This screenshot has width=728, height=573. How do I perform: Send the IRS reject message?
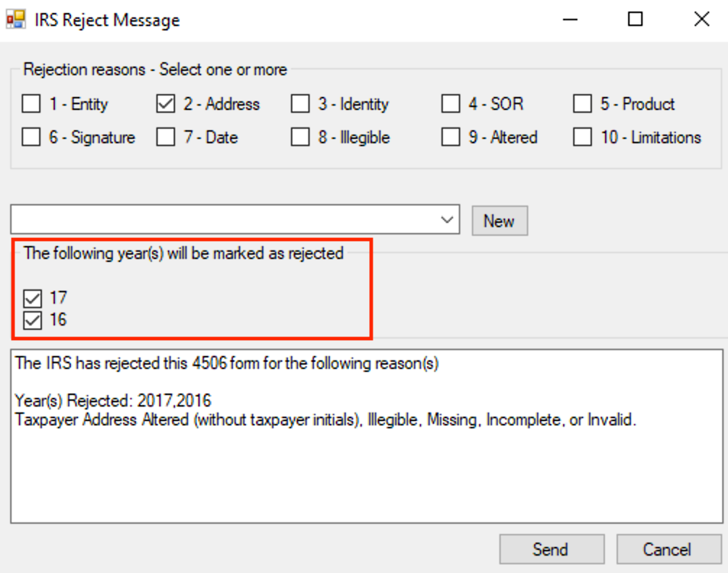[x=551, y=549]
